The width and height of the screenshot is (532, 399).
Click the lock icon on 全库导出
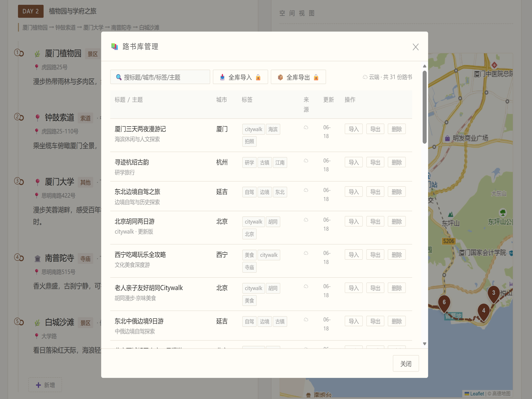(316, 77)
